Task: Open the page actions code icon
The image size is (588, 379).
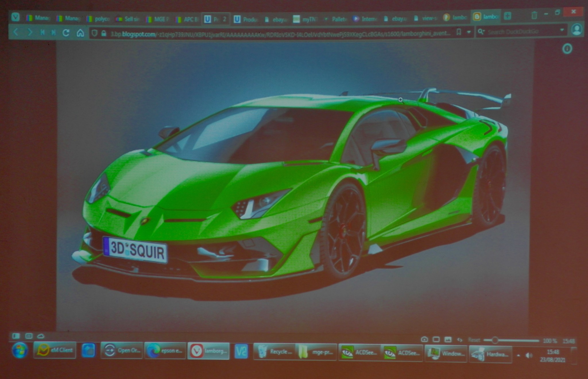Action: point(460,340)
